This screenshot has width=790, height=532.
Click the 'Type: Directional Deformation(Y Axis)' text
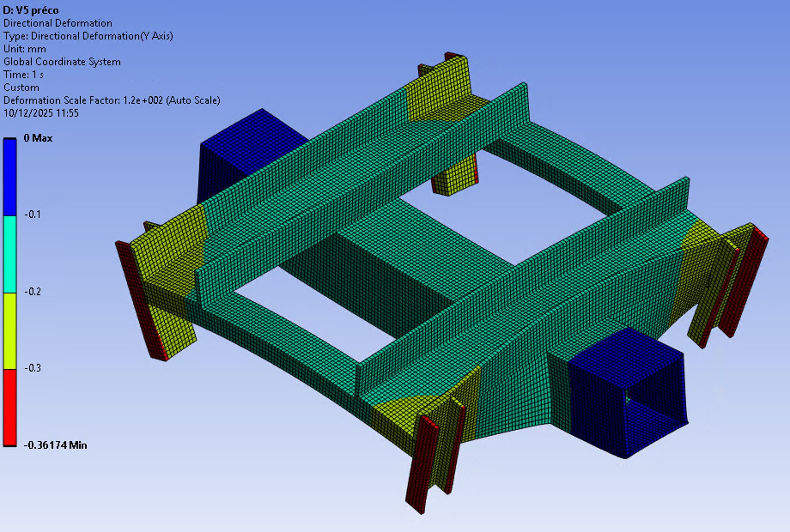pos(88,36)
